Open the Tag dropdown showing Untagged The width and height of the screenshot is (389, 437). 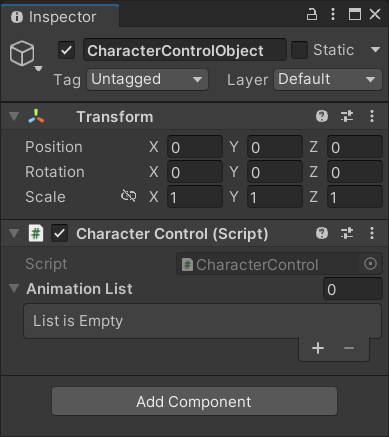tap(147, 80)
